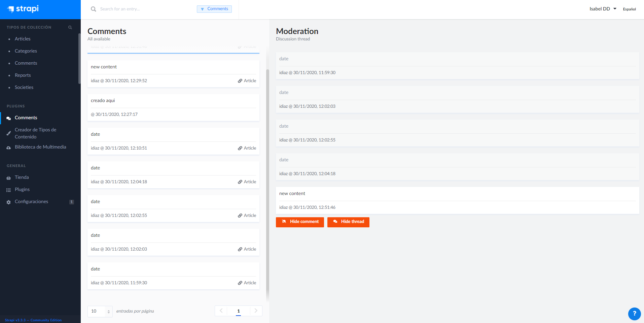Viewport: 644px width, 323px height.
Task: Select Reports collection type
Action: 23,75
